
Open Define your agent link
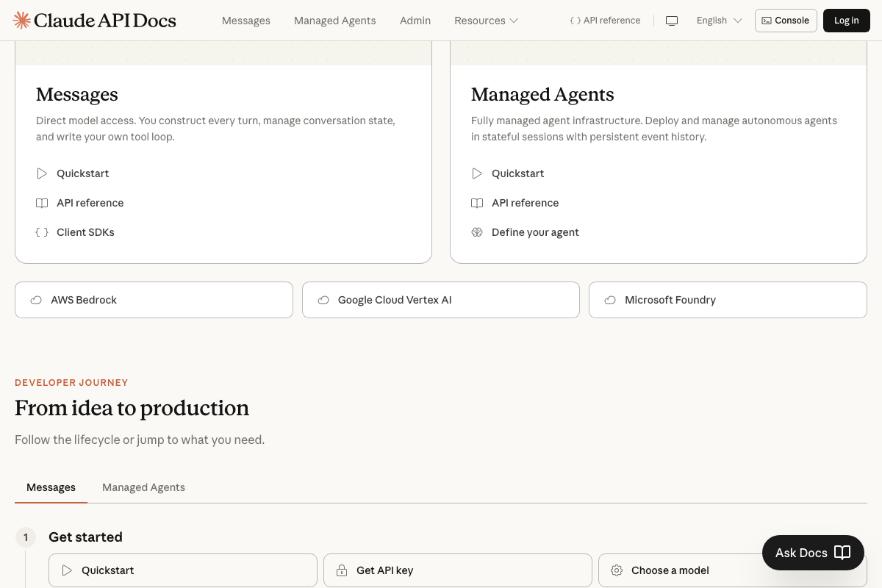click(535, 232)
